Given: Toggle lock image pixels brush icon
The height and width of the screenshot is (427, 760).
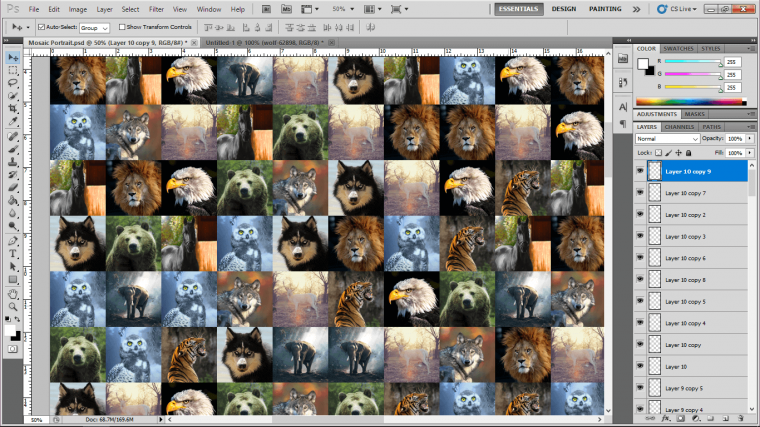Looking at the screenshot, I should coord(668,153).
